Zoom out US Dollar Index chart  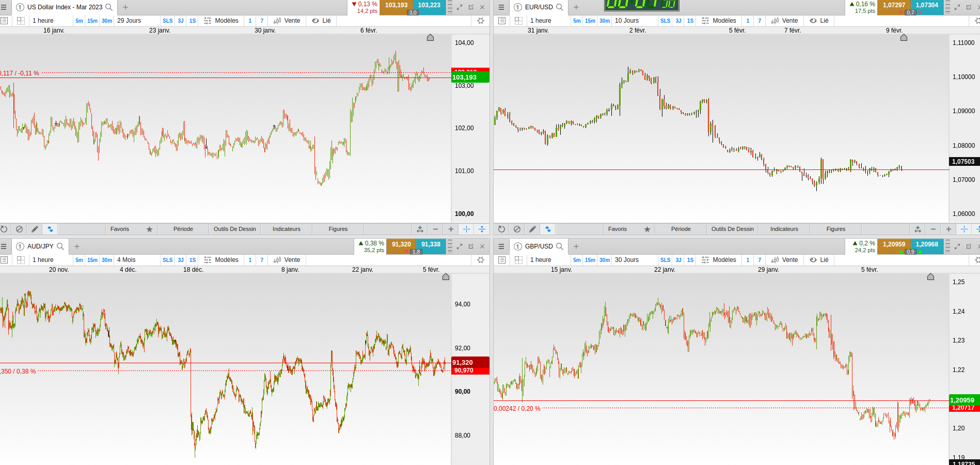coord(435,229)
